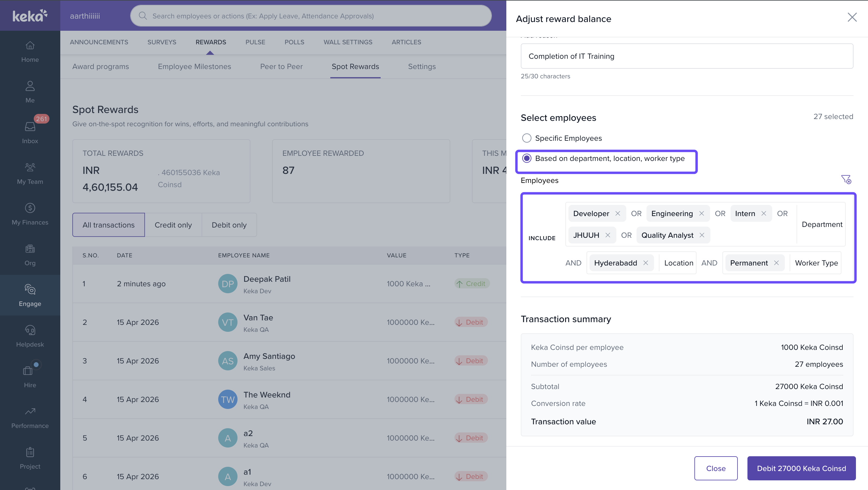Open the PULSE top menu tab
Screen dimensions: 868x490
click(255, 42)
